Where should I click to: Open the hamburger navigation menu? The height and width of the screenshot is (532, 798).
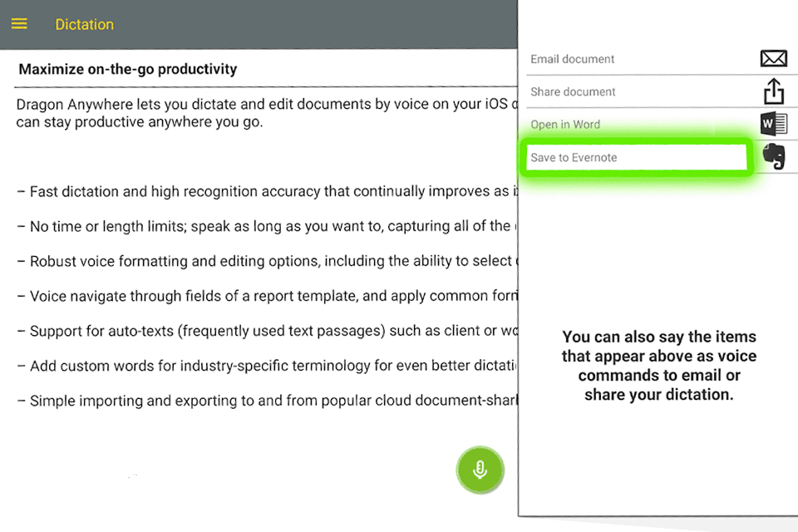click(x=19, y=24)
